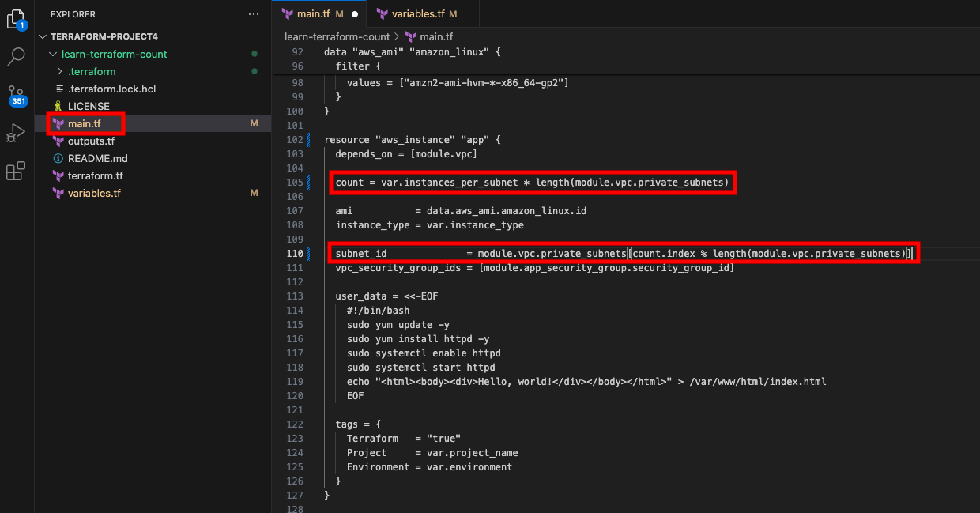This screenshot has width=980, height=513.
Task: Click Terraform icon beside variables.tf in explorer
Action: pos(58,194)
